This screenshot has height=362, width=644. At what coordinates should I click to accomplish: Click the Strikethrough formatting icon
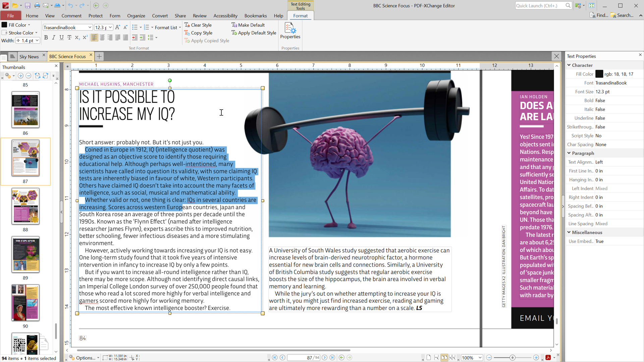click(70, 37)
